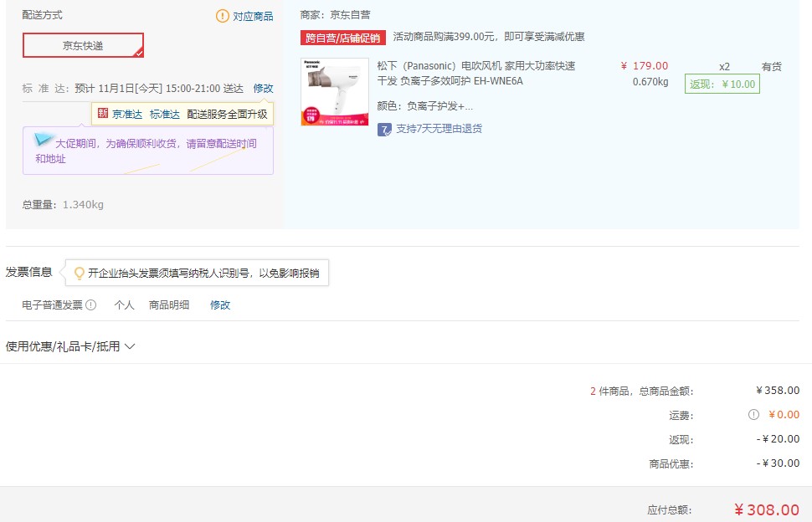Click the 新 badge icon

coord(103,113)
